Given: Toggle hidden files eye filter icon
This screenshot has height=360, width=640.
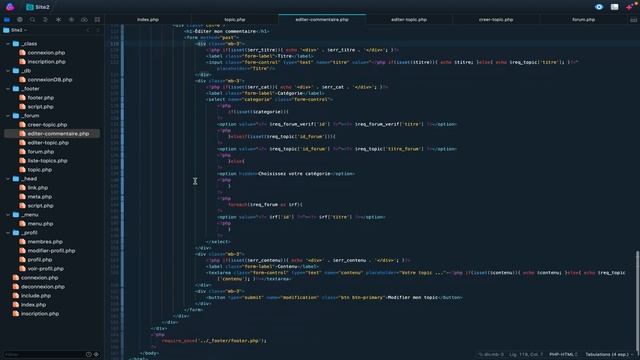Looking at the screenshot, I should tap(97, 354).
